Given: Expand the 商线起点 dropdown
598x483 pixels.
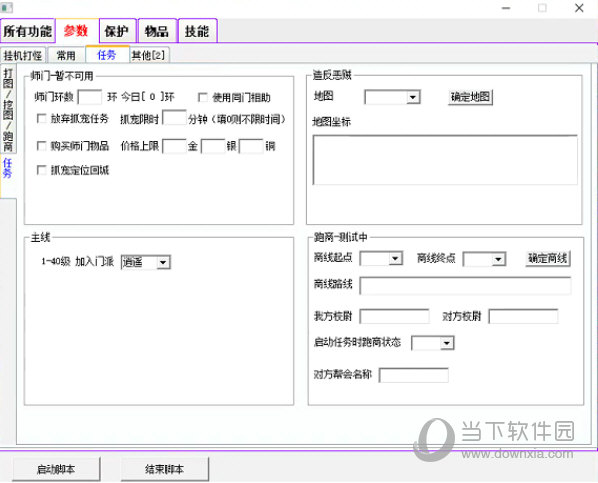Looking at the screenshot, I should pos(381,259).
